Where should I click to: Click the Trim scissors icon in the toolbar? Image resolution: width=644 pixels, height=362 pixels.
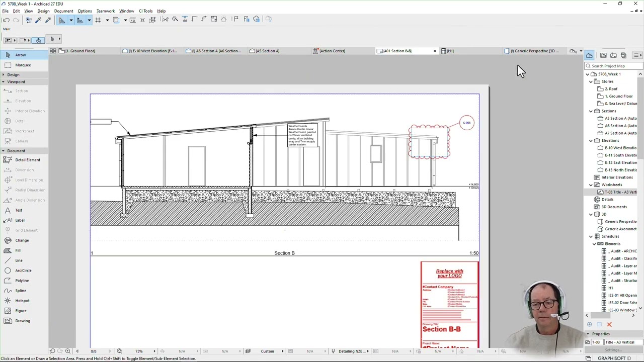click(x=165, y=19)
